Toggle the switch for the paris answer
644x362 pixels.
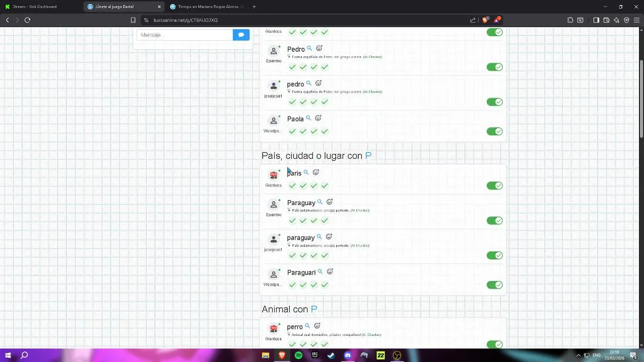[495, 186]
